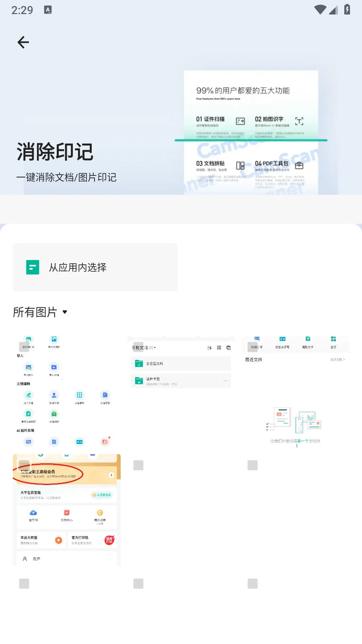Tap the 99%的用户都爱的五大功能 preview image
Image resolution: width=362 pixels, height=644 pixels.
(251, 133)
